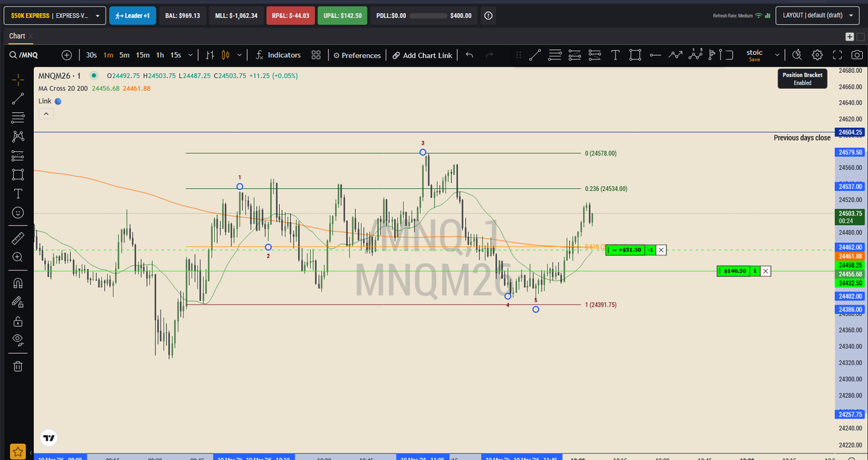The height and width of the screenshot is (460, 868).
Task: Open the $50K EXPRESS account dropdown
Action: click(55, 15)
